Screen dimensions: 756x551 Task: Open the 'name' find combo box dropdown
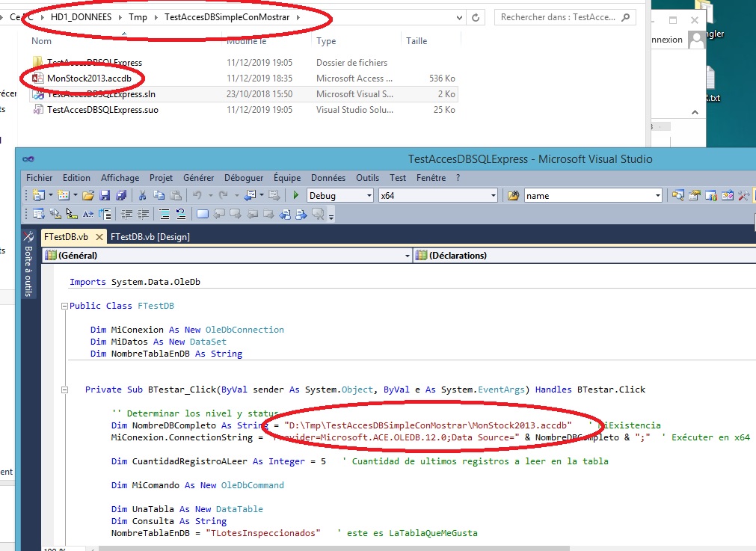(x=657, y=196)
